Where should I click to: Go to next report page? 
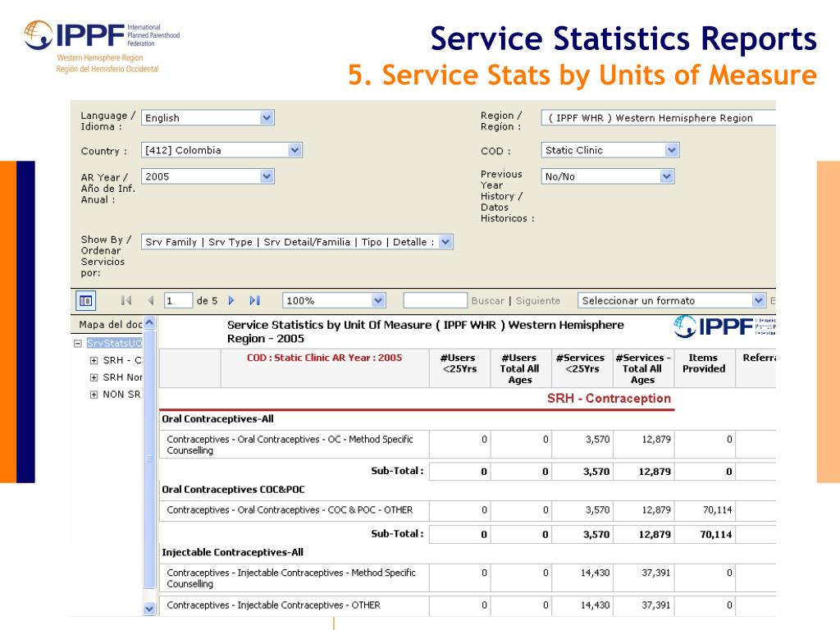click(231, 300)
